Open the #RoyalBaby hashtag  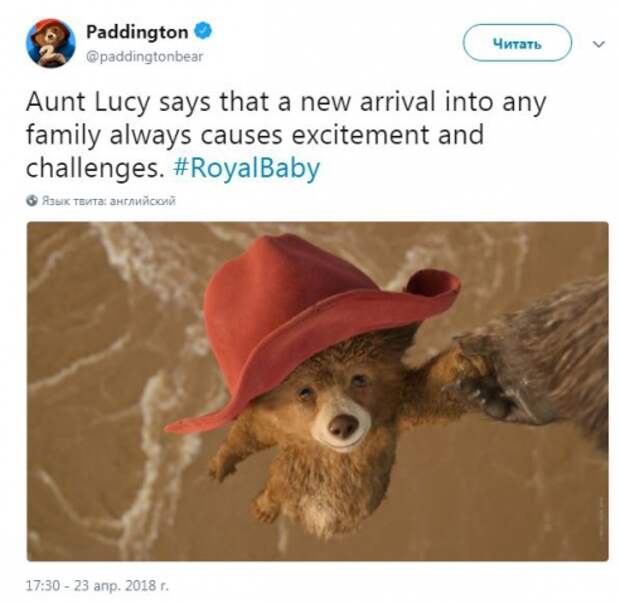coord(246,168)
